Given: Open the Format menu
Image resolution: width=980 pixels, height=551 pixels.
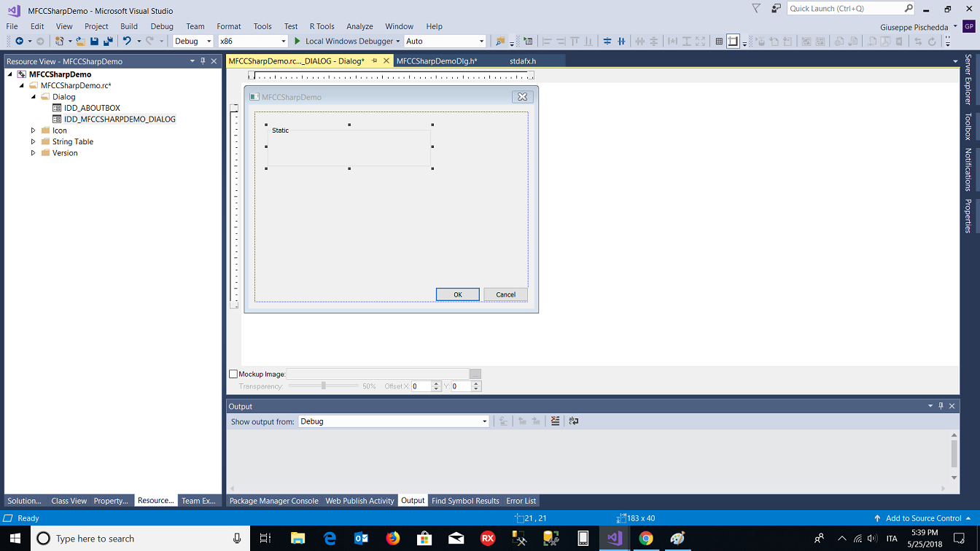Looking at the screenshot, I should [229, 26].
